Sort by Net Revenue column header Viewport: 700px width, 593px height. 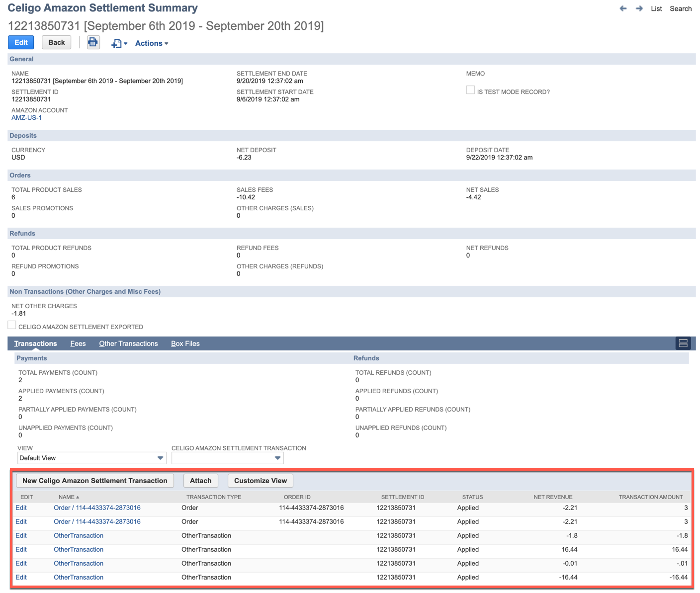pos(553,497)
